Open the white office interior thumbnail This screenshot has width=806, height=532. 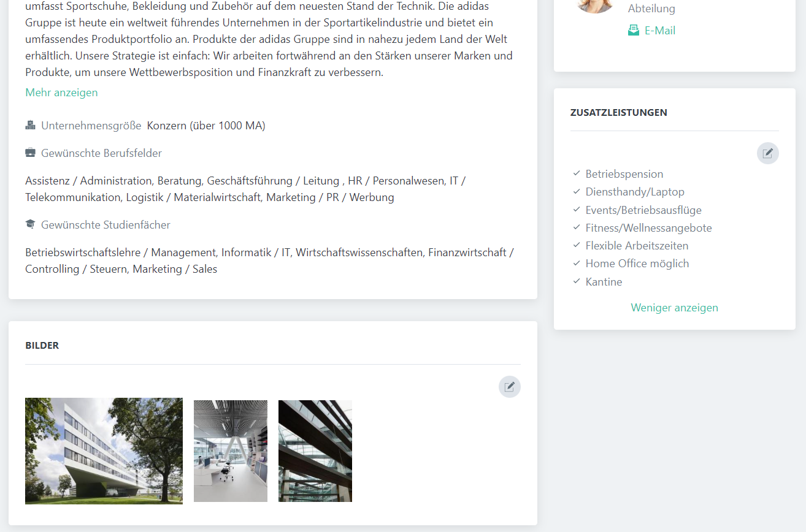(231, 451)
